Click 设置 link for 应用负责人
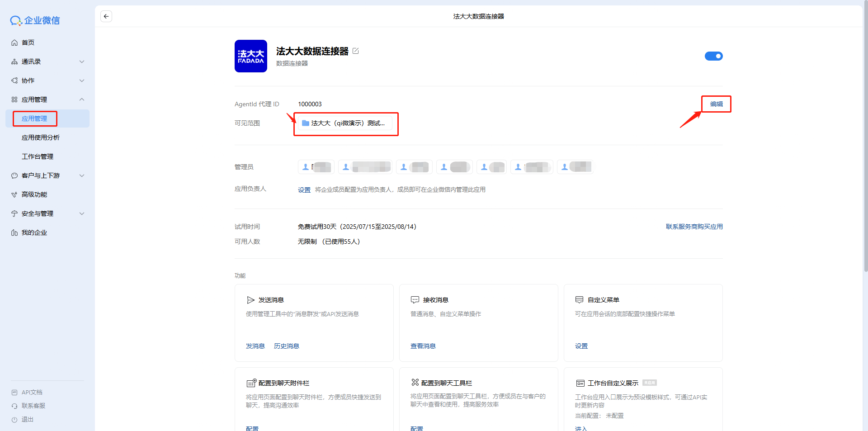Screen dimensions: 868x431 304,190
